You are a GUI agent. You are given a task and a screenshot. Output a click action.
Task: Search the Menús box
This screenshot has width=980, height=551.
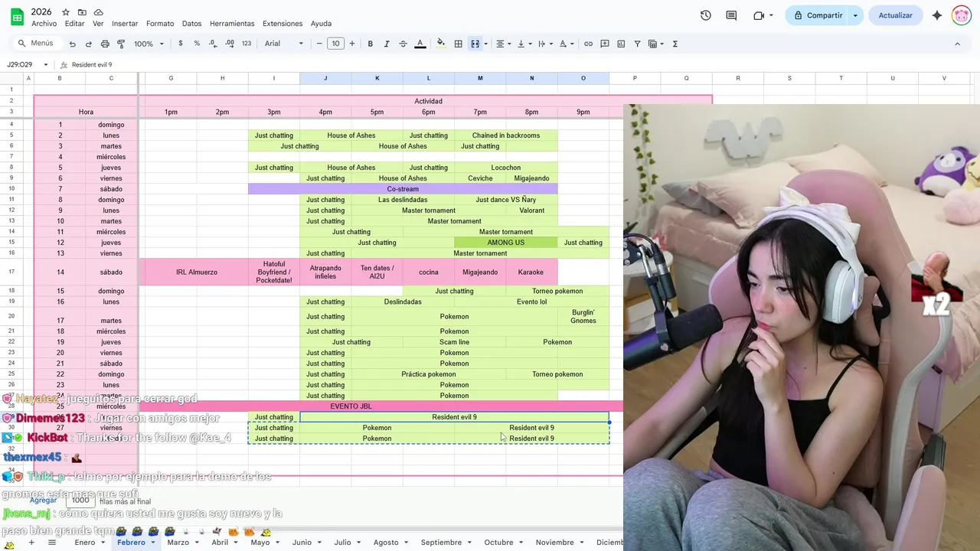pyautogui.click(x=36, y=44)
